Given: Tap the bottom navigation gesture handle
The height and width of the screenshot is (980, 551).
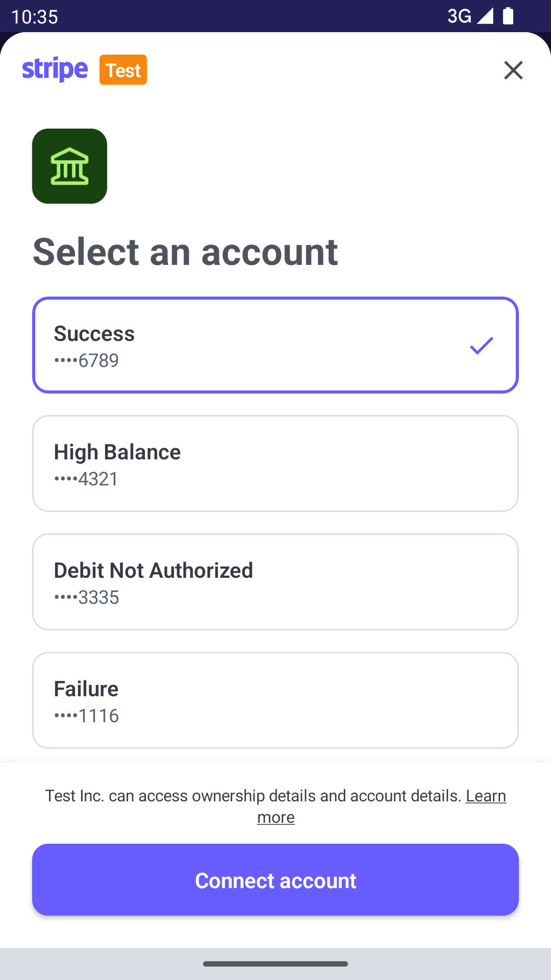Looking at the screenshot, I should click(275, 964).
